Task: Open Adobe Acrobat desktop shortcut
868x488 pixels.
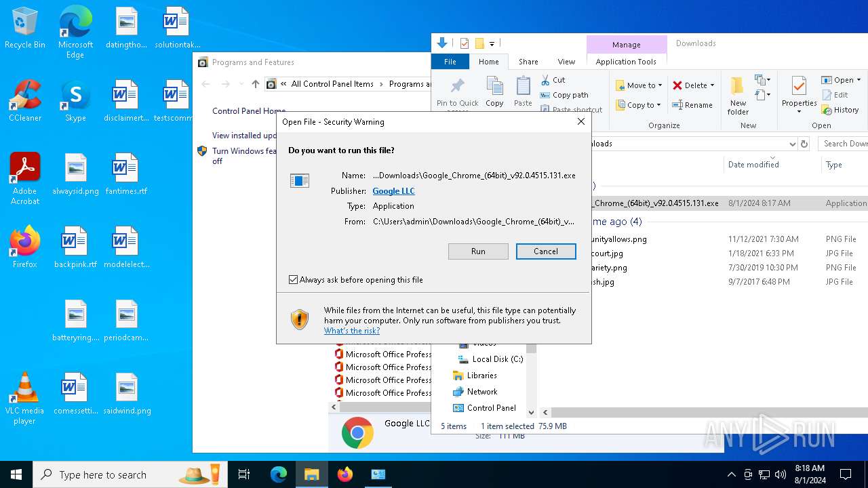Action: (25, 179)
